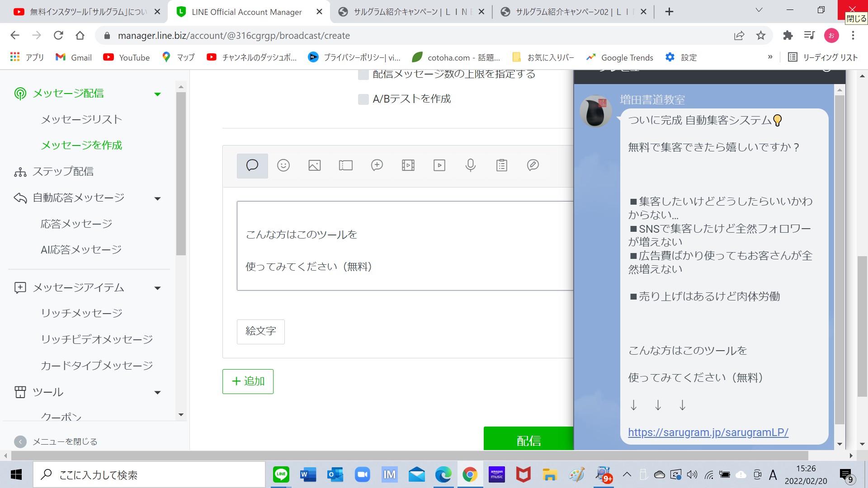Image resolution: width=868 pixels, height=488 pixels.
Task: Open Word from the taskbar
Action: point(308,474)
